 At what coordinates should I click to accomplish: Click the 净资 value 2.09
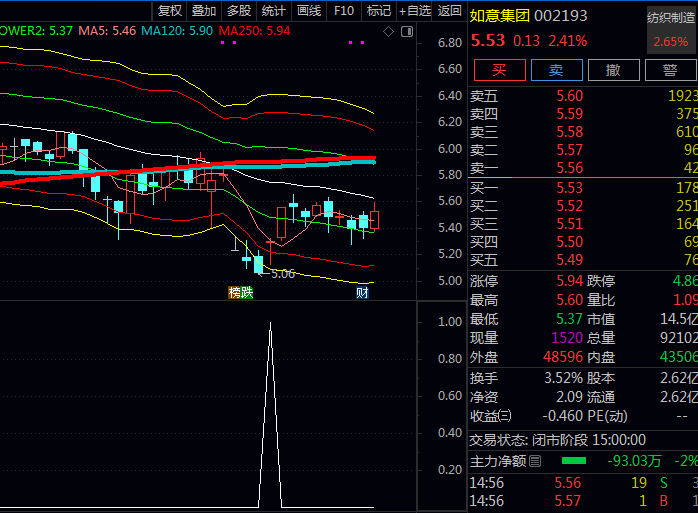coord(569,397)
